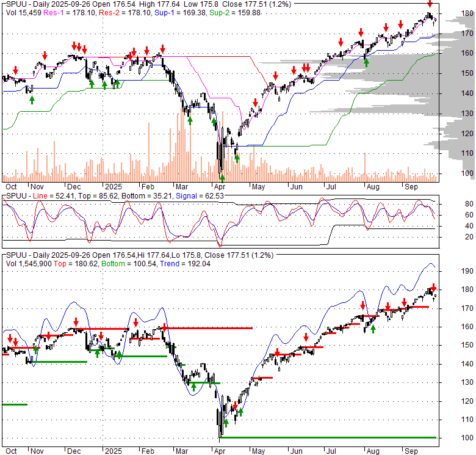Image resolution: width=476 pixels, height=455 pixels.
Task: Click the Bottom = 35.21 oscillator label
Action: coord(147,196)
